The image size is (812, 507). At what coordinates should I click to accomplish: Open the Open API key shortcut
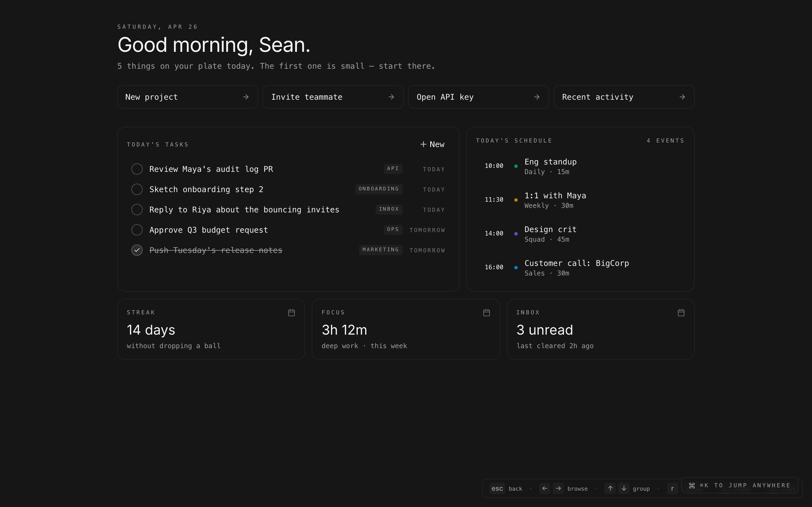tap(478, 97)
